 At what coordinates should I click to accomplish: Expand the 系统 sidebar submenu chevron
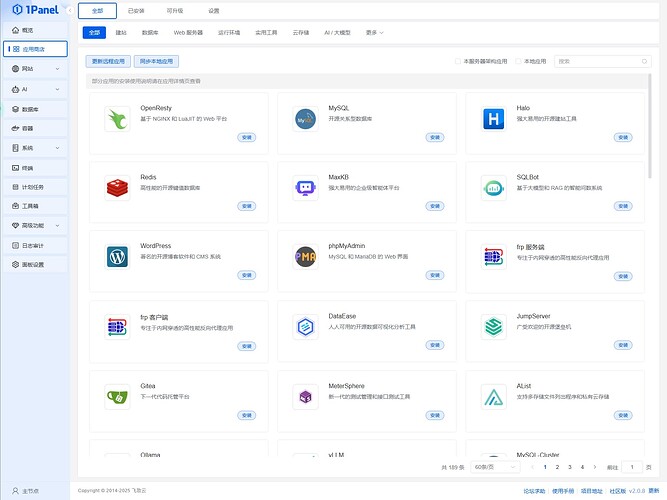pos(57,148)
